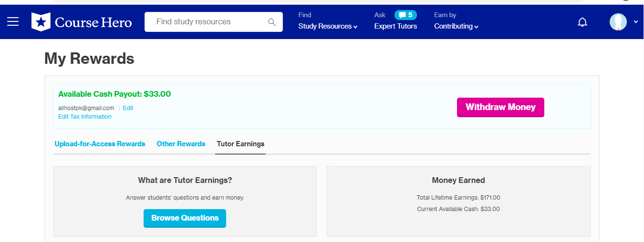Open the hamburger navigation menu
Image resolution: width=644 pixels, height=242 pixels.
pos(13,22)
